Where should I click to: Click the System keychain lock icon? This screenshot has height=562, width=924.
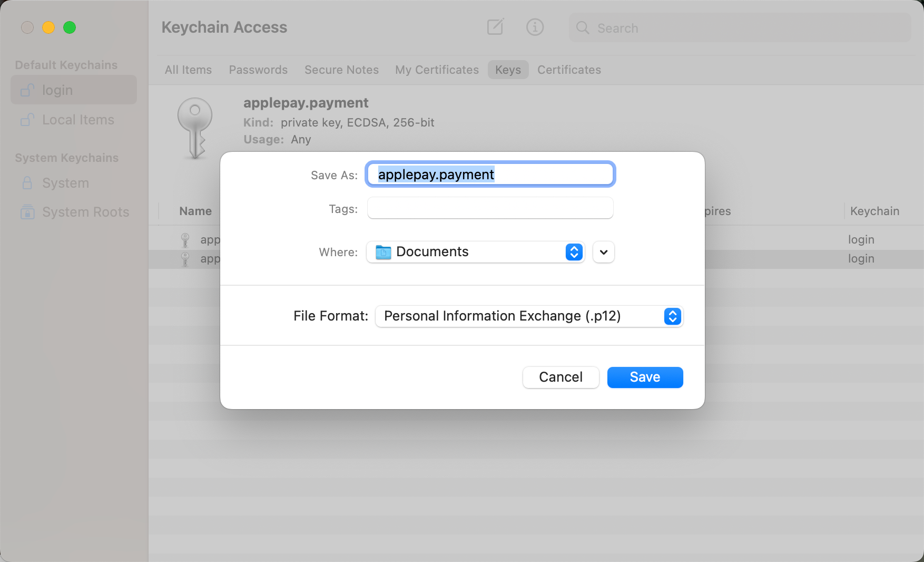27,183
